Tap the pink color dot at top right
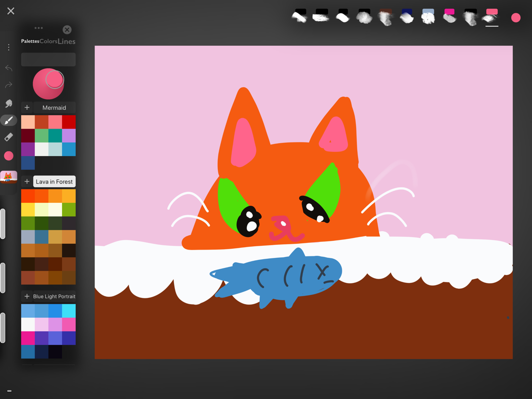The width and height of the screenshot is (532, 399). pyautogui.click(x=516, y=18)
